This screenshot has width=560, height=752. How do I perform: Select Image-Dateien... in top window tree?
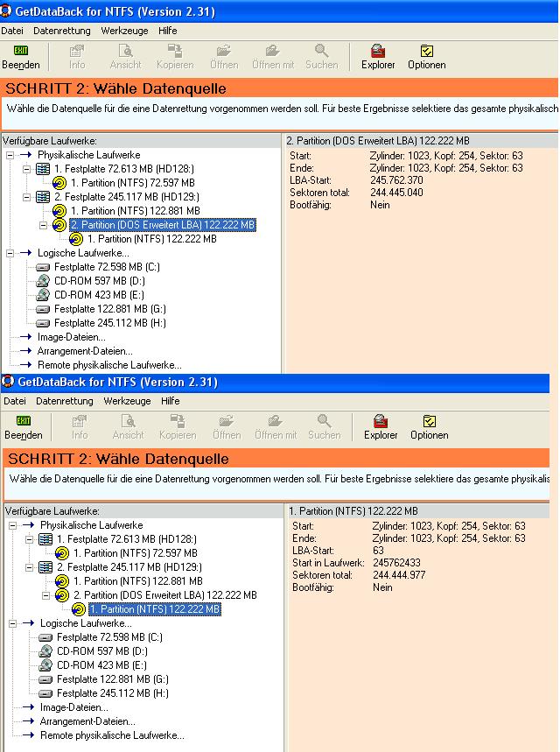[72, 337]
